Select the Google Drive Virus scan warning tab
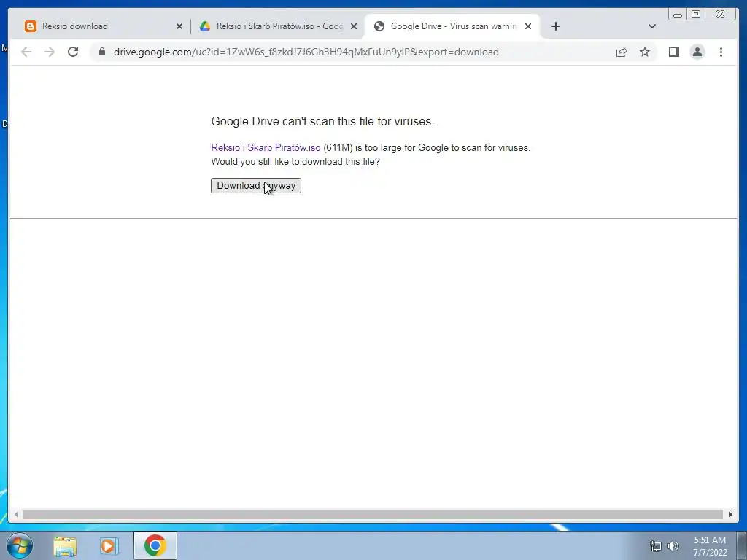Screen dimensions: 747x560 pos(452,26)
